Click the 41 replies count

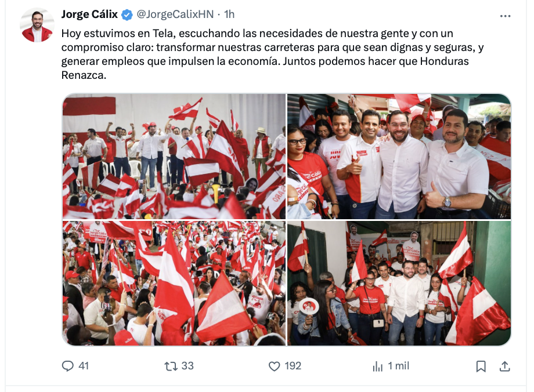84,366
